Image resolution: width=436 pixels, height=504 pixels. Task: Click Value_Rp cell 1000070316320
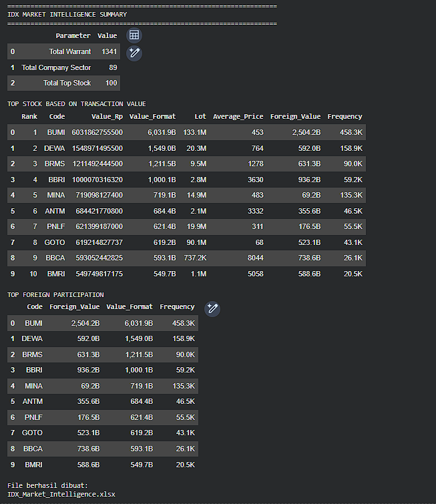click(x=97, y=180)
